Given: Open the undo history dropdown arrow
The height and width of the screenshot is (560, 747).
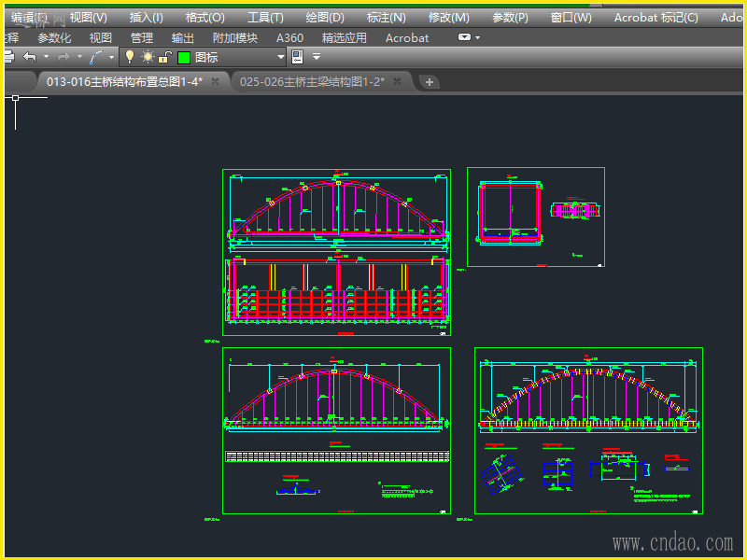Looking at the screenshot, I should [45, 58].
